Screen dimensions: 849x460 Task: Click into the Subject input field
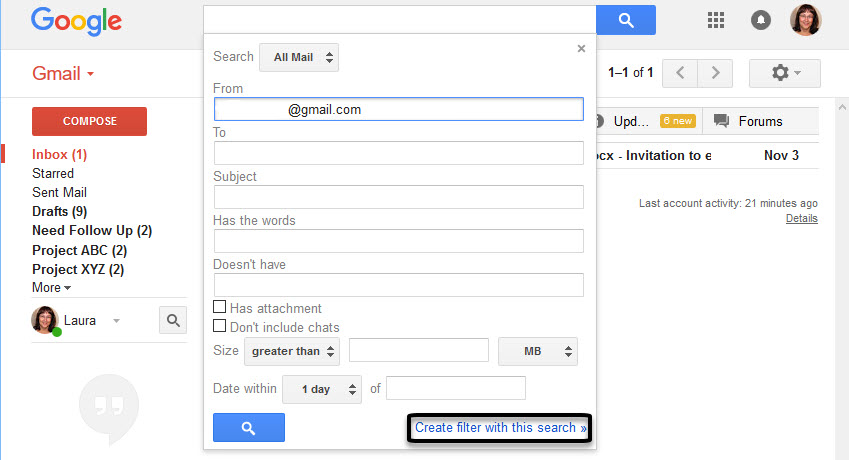point(398,197)
